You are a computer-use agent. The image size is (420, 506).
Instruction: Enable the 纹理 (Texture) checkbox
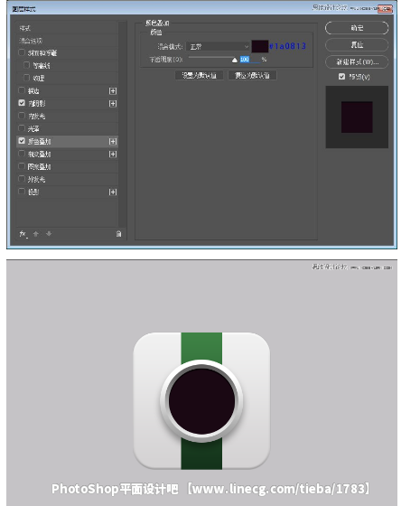click(x=27, y=78)
